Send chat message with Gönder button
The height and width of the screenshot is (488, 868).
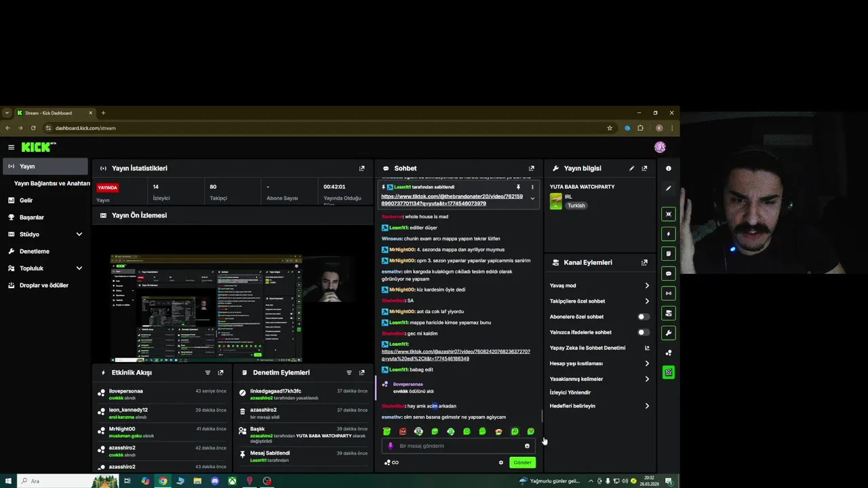click(522, 463)
